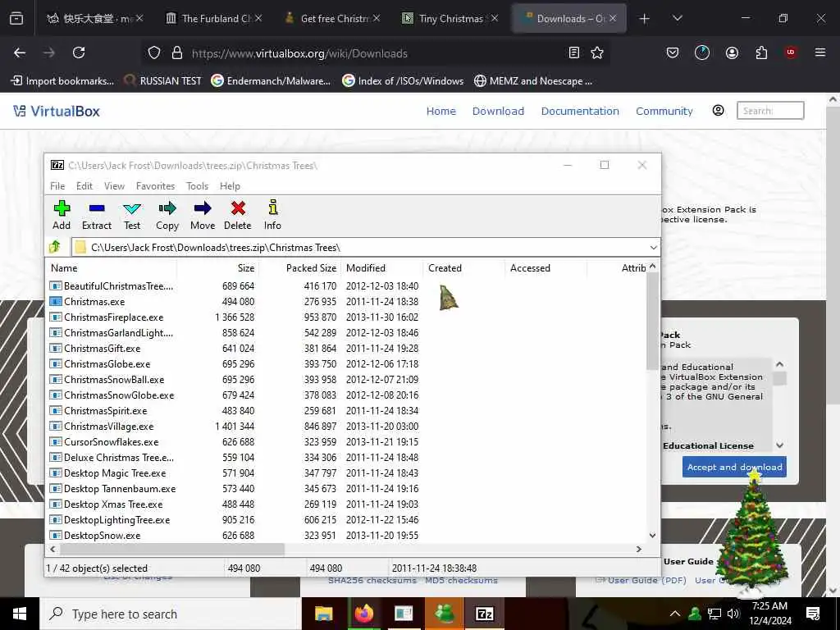The height and width of the screenshot is (630, 840).
Task: Open the Pocket save icon
Action: [x=673, y=52]
